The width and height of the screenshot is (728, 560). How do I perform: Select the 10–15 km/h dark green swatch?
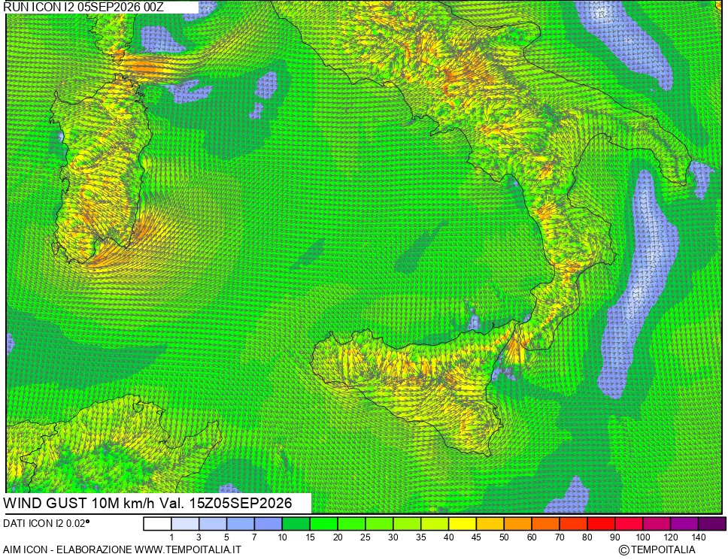(296, 524)
